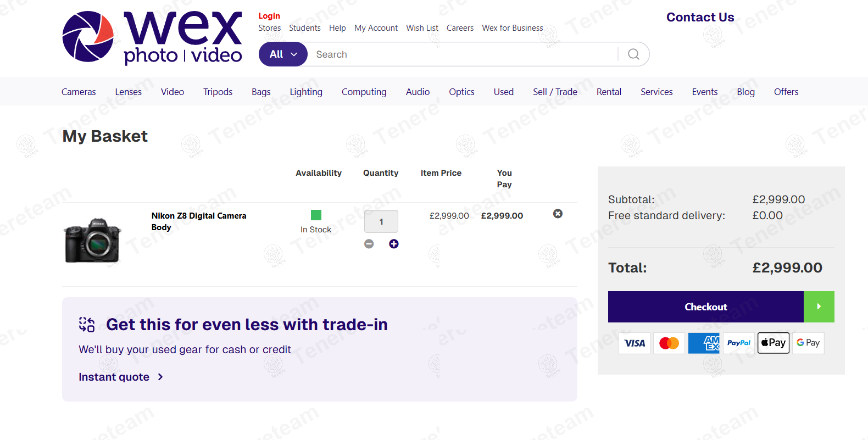
Task: Click the magnifier search icon
Action: coord(633,54)
